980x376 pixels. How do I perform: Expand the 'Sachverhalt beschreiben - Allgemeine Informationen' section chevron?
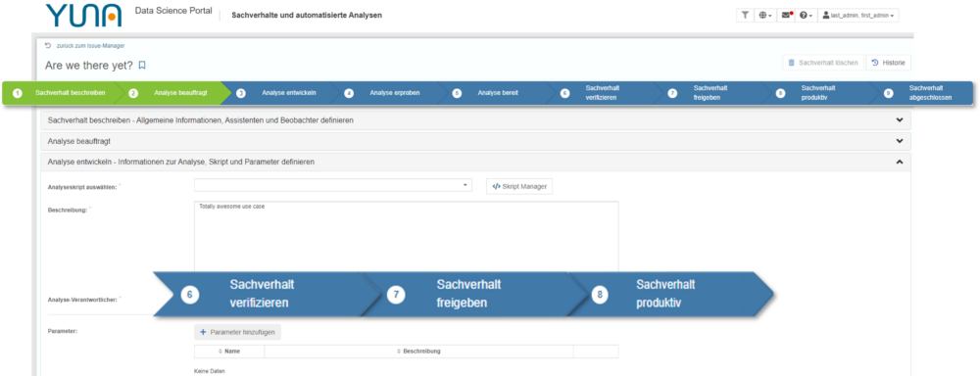tap(900, 119)
